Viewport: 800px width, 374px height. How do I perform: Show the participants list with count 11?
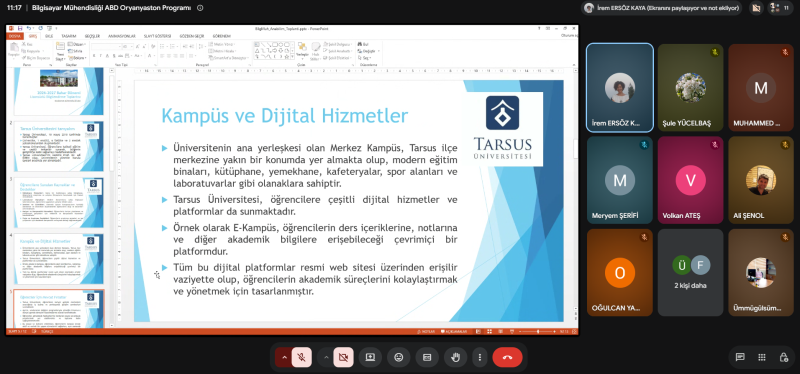pos(781,8)
